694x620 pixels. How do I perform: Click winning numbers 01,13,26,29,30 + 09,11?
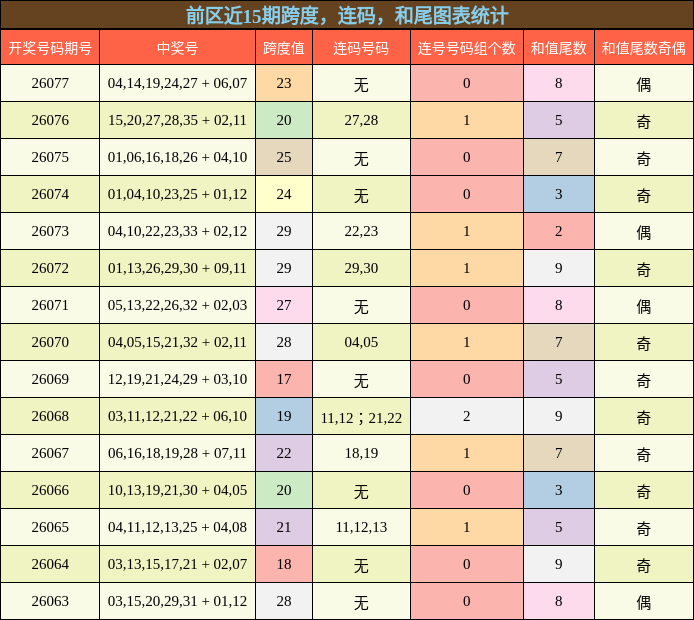177,268
